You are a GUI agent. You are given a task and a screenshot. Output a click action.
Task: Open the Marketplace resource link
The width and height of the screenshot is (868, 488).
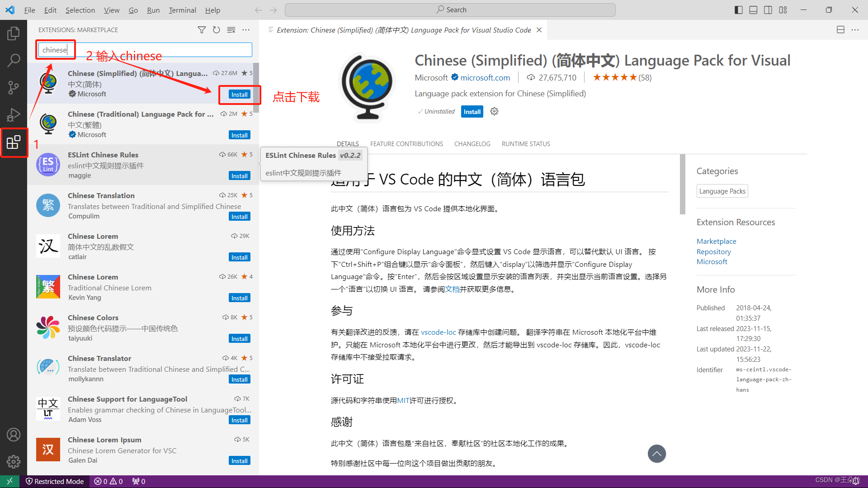coord(716,241)
